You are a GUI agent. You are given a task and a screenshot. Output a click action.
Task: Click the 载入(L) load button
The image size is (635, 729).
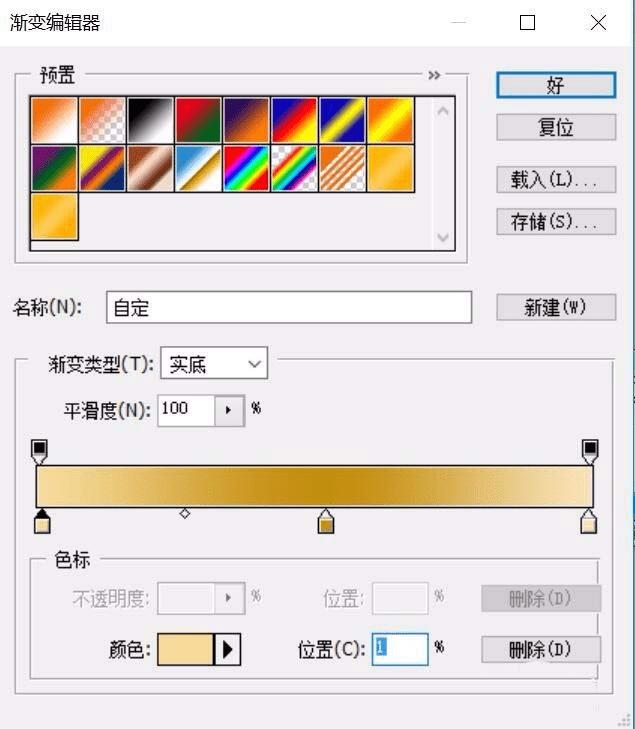click(x=556, y=179)
